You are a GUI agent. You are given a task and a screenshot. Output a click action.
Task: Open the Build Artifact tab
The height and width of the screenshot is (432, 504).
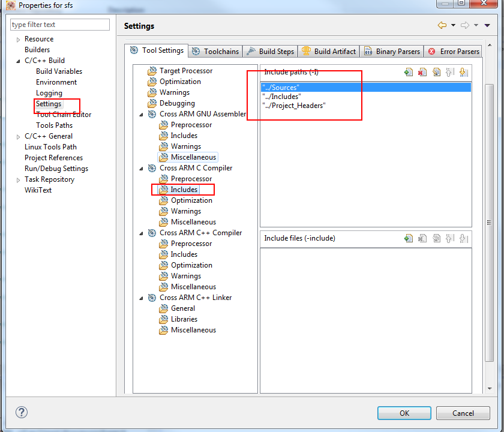[x=329, y=52]
